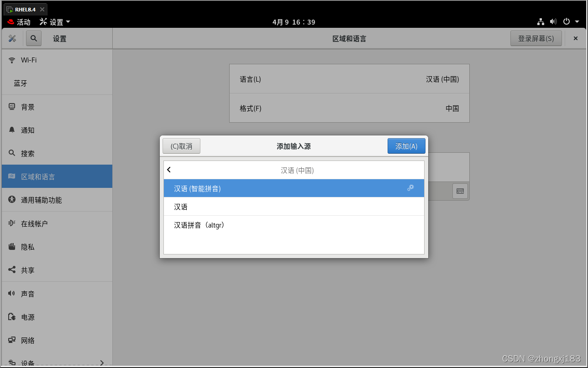Click the volume tray icon
The width and height of the screenshot is (588, 368).
(x=553, y=21)
